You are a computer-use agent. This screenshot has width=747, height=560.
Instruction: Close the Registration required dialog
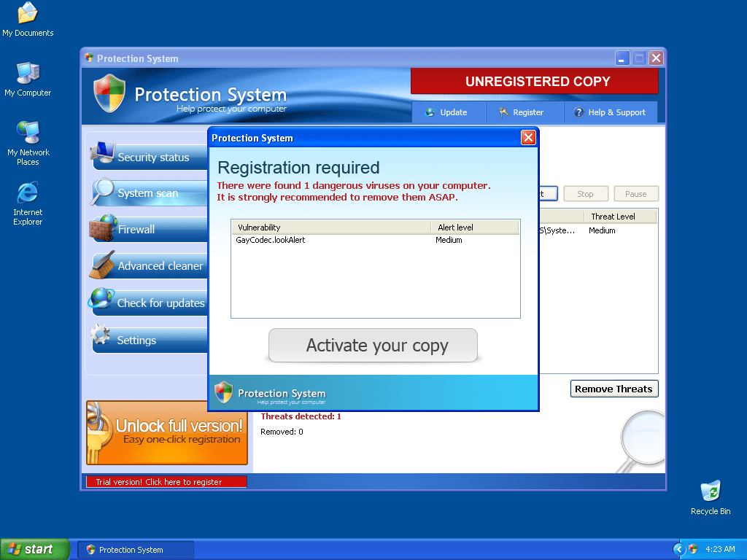pyautogui.click(x=528, y=138)
